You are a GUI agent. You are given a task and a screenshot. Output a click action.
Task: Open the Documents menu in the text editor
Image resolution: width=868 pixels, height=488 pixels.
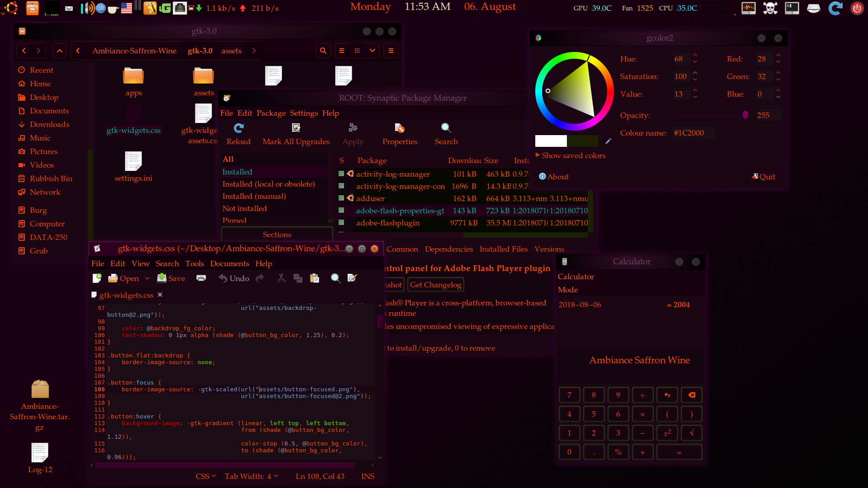click(x=230, y=263)
